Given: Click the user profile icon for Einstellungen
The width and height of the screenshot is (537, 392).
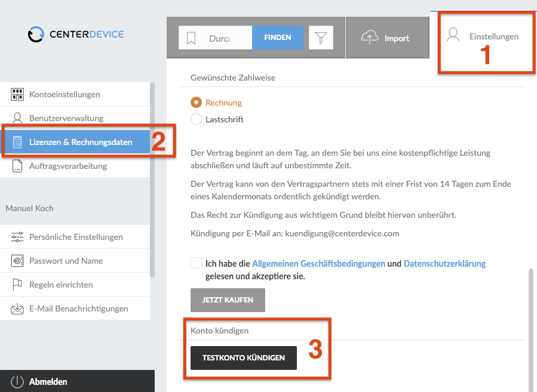Looking at the screenshot, I should click(453, 35).
